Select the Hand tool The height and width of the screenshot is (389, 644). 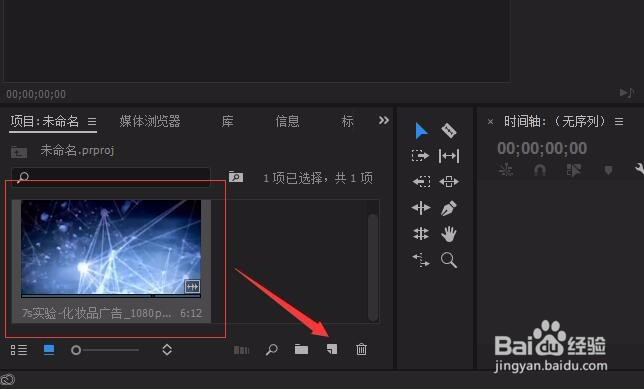(448, 234)
